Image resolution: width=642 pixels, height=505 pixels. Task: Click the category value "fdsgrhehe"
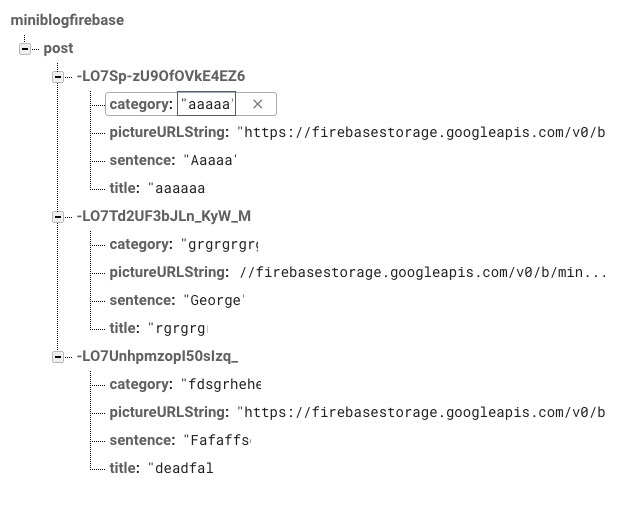click(x=220, y=384)
